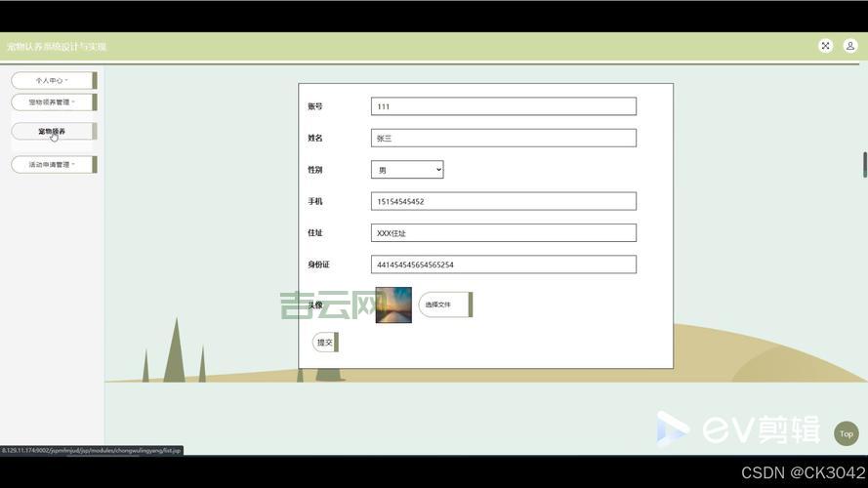This screenshot has height=488, width=868.
Task: Focus the 手机 phone number field
Action: (x=503, y=201)
